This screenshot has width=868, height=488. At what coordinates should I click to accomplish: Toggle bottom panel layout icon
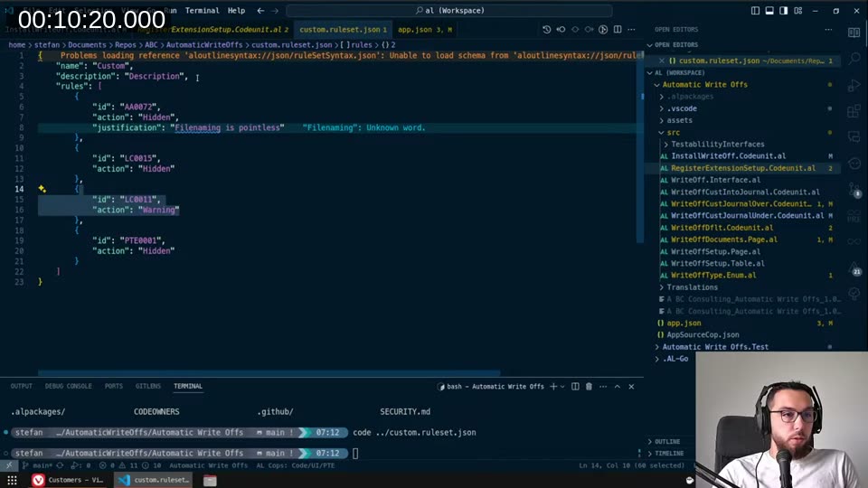(769, 11)
